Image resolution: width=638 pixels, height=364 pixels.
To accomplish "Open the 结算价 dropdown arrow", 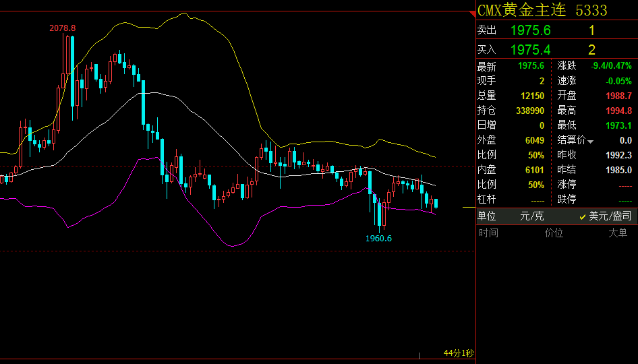I will [590, 142].
